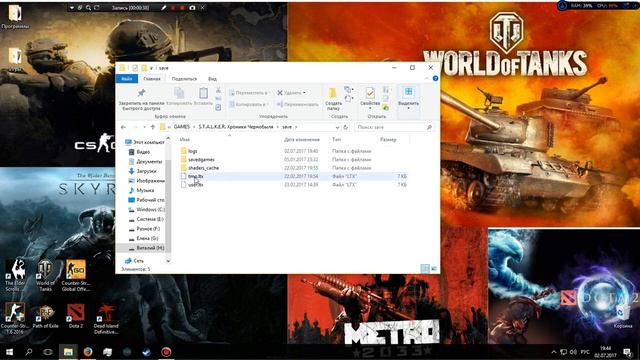Open the Dota 2 desktop shortcut
Screen dimensions: 640x360
[x=76, y=316]
